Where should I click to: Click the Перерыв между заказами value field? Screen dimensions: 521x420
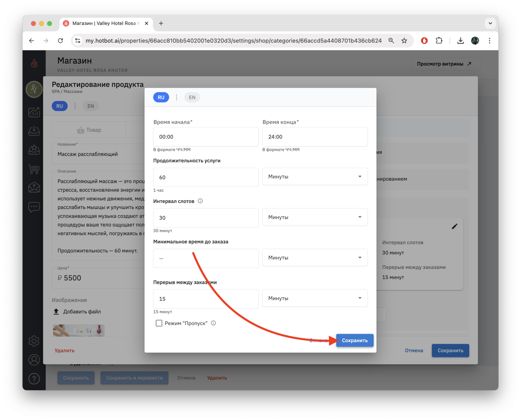pyautogui.click(x=206, y=299)
